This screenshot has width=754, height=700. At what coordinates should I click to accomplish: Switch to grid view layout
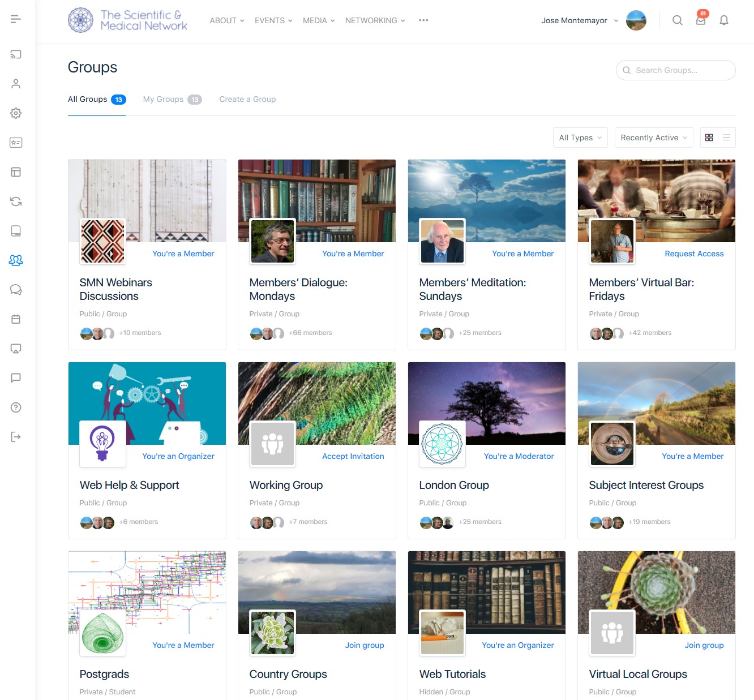point(709,138)
